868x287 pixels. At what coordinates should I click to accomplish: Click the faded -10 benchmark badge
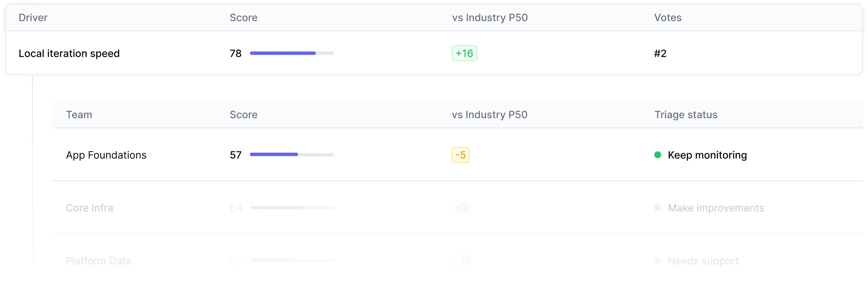463,261
